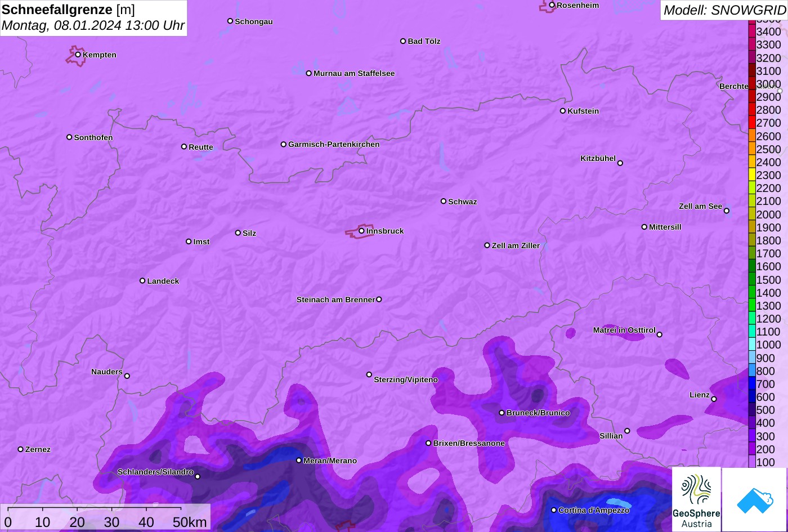The image size is (788, 532).
Task: Select the Kempten city marker dot
Action: 78,55
